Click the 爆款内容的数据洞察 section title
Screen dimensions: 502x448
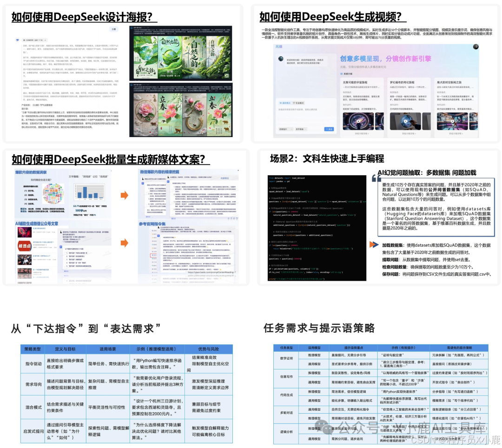(x=31, y=172)
